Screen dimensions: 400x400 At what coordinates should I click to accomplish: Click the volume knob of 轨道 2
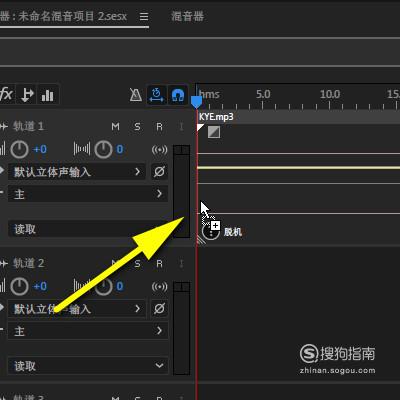(19, 287)
